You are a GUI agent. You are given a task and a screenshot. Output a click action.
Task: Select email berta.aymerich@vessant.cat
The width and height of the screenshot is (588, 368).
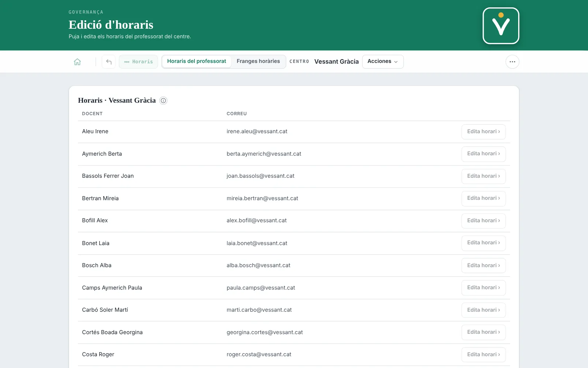(264, 154)
